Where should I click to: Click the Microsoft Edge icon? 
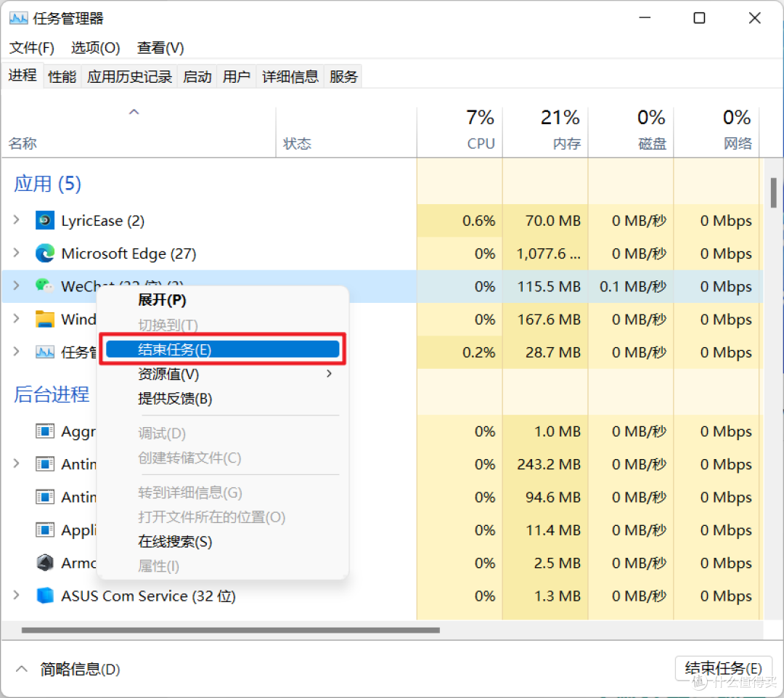click(45, 253)
